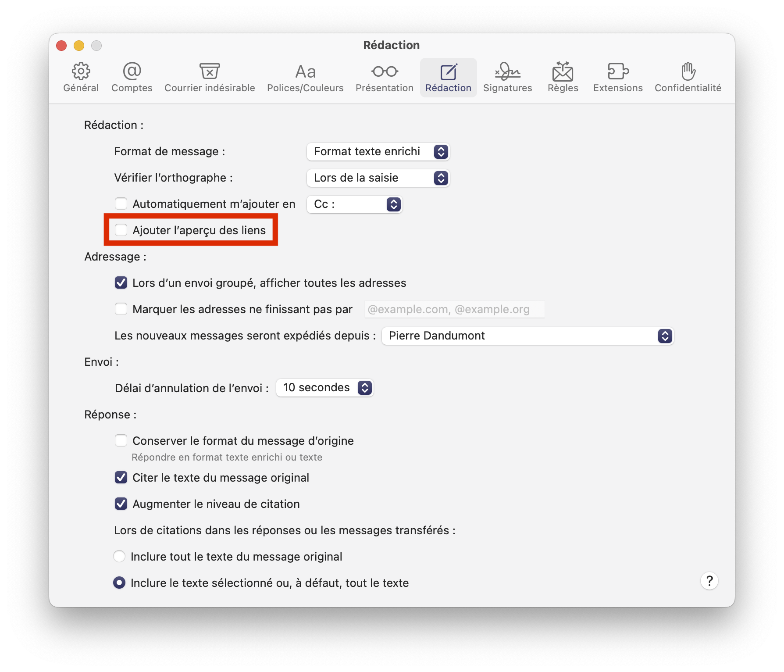The width and height of the screenshot is (784, 672).
Task: Open the Comptes @ icon tab
Action: 132,78
